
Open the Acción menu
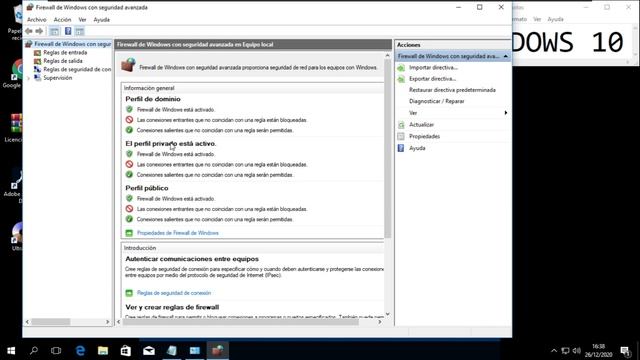click(62, 20)
